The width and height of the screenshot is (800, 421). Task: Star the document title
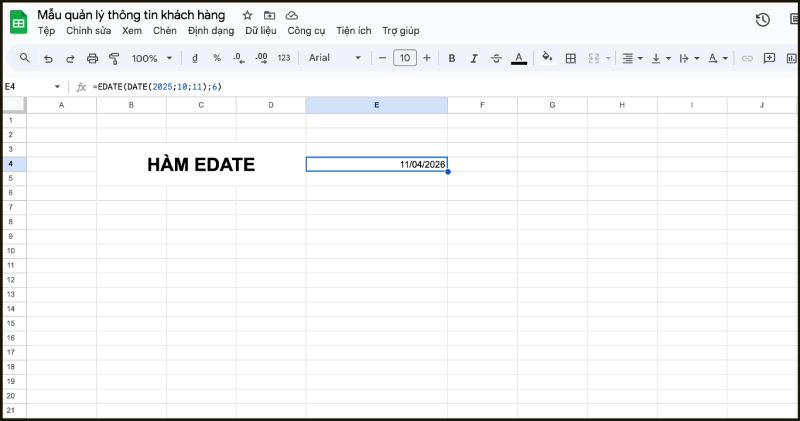coord(247,15)
